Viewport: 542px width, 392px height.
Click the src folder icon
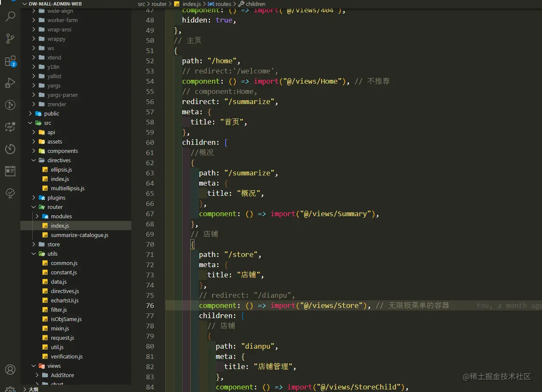(x=38, y=123)
